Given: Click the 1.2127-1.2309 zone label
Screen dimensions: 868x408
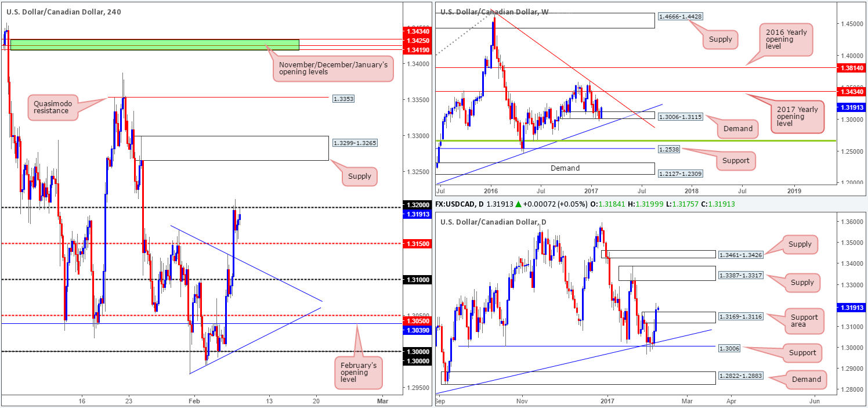Looking at the screenshot, I should point(679,173).
